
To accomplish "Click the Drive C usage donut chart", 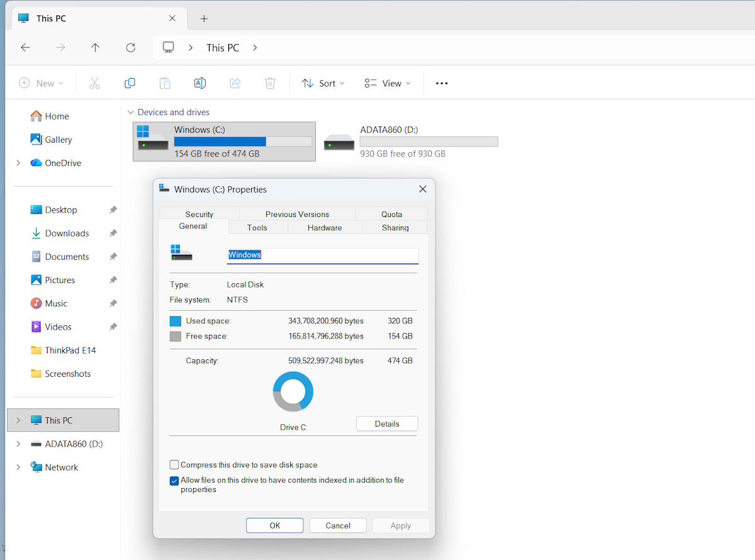I will pos(293,391).
